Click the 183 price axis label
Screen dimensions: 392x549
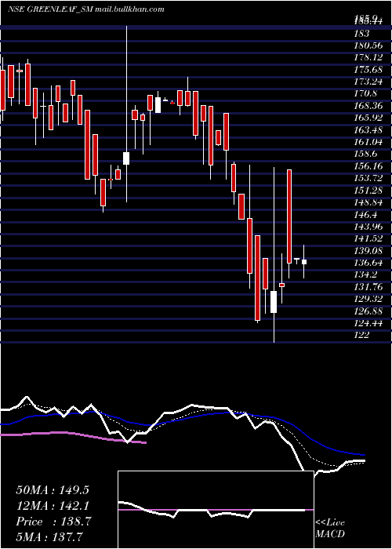tap(361, 33)
